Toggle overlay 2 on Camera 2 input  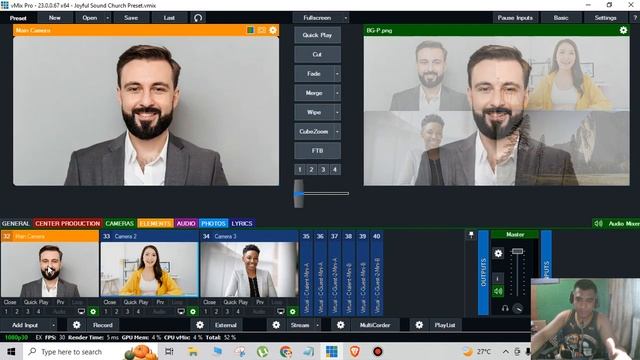[117, 311]
